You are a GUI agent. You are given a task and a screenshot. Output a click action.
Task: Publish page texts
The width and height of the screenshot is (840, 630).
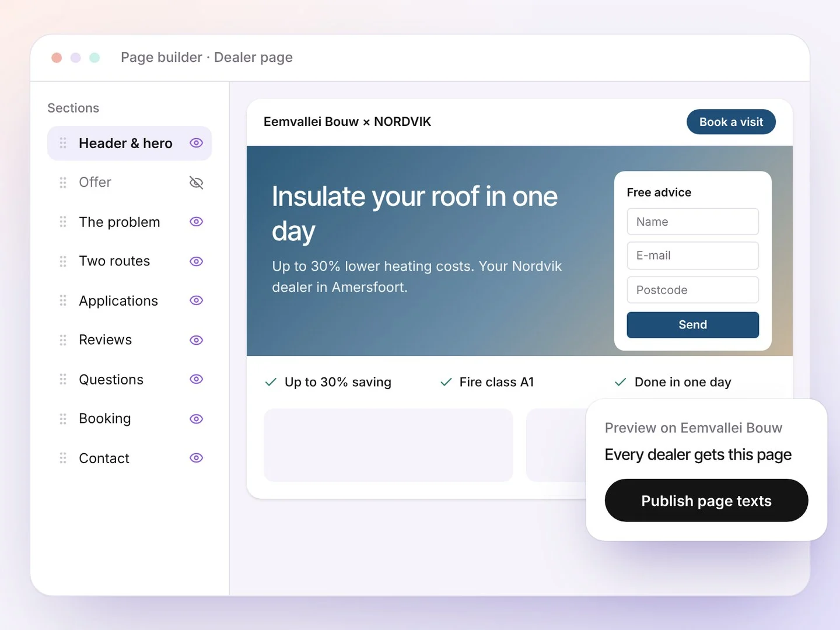pyautogui.click(x=706, y=501)
